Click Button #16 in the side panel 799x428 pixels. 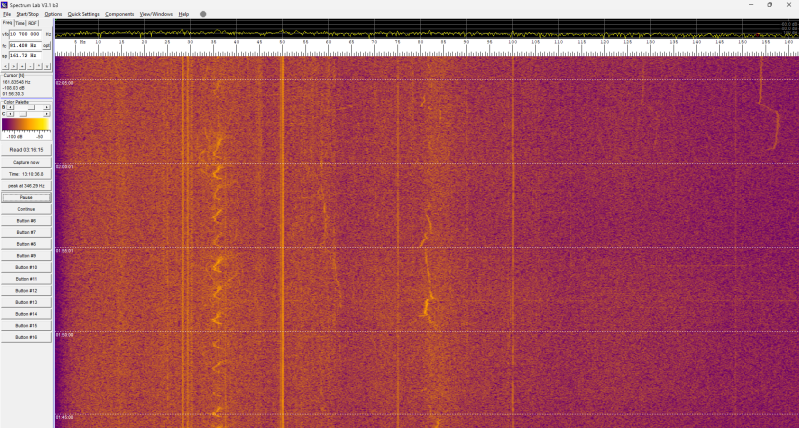26,337
